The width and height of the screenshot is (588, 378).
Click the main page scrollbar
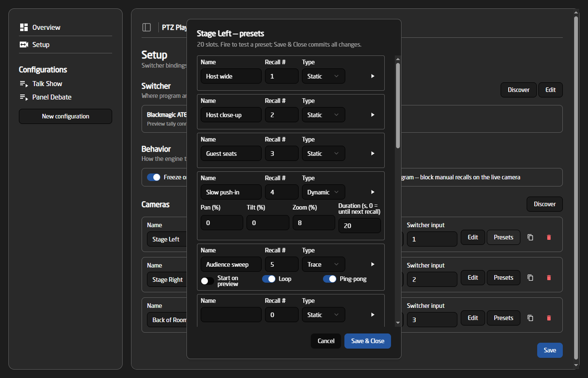[x=576, y=188]
